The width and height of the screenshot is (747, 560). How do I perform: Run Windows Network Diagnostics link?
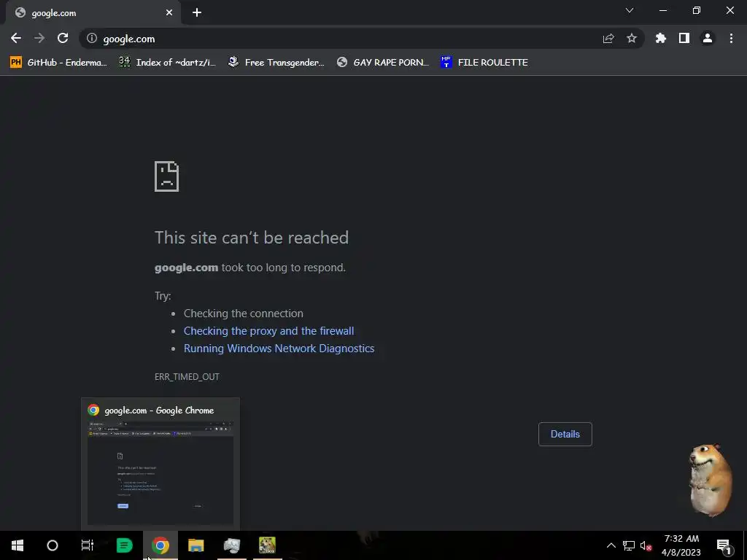pos(279,349)
